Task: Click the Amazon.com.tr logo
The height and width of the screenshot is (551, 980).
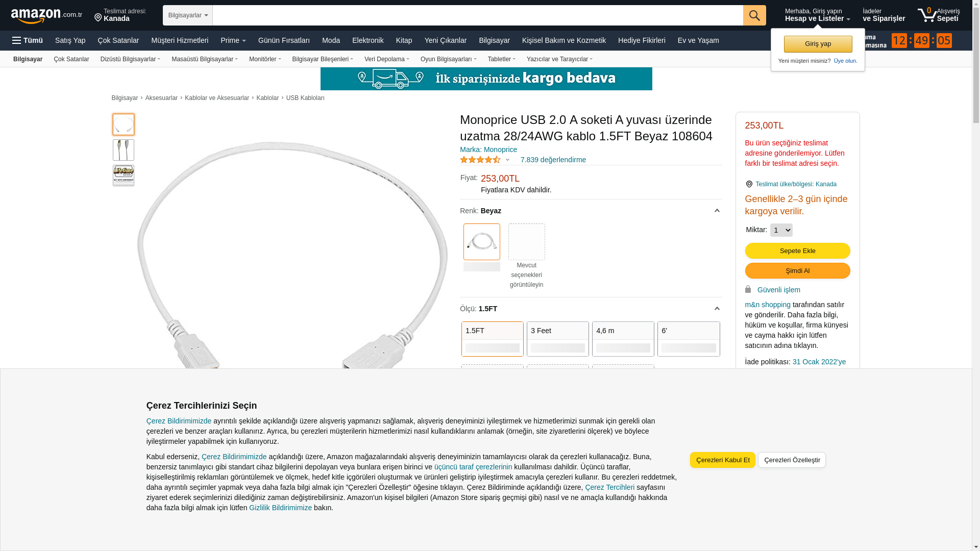Action: pyautogui.click(x=46, y=16)
